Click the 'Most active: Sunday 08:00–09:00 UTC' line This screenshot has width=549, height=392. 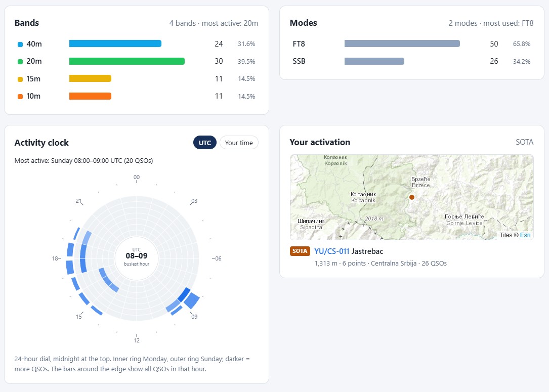tap(83, 161)
